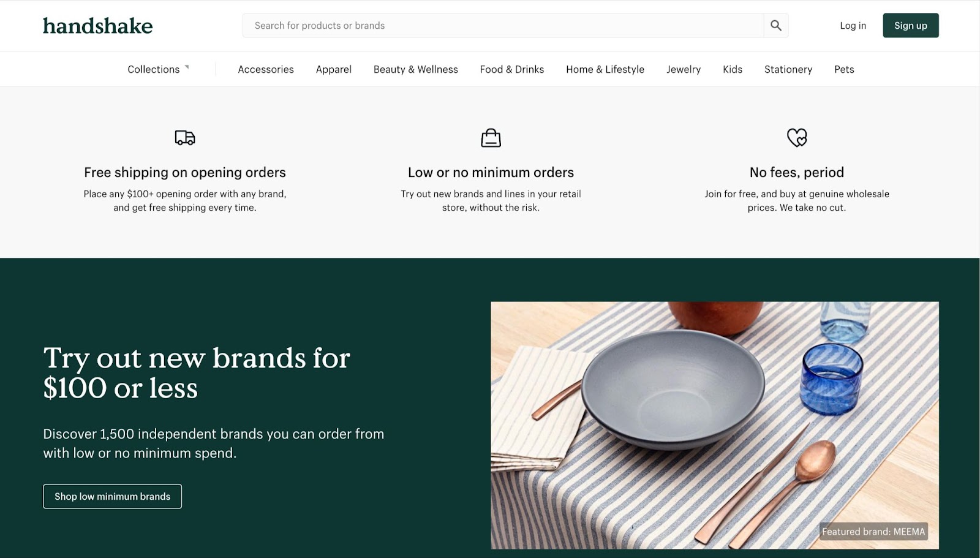980x558 pixels.
Task: Open the Stationery category
Action: point(788,69)
